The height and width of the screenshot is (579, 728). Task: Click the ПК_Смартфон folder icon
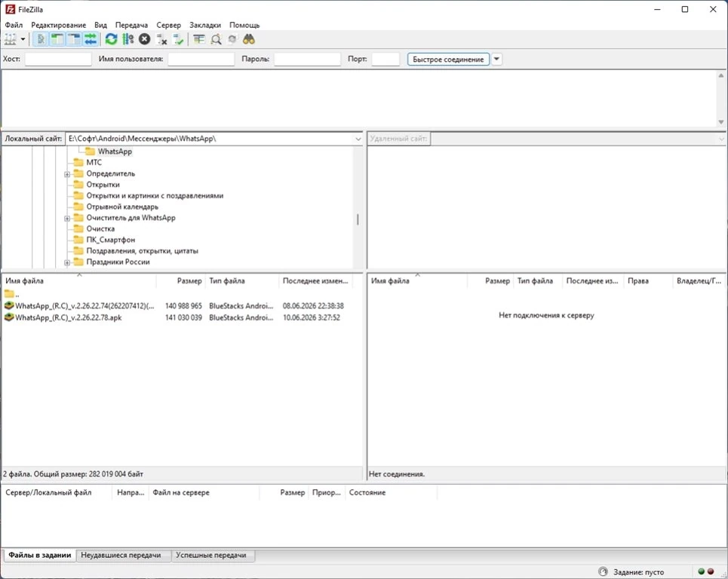pos(78,240)
